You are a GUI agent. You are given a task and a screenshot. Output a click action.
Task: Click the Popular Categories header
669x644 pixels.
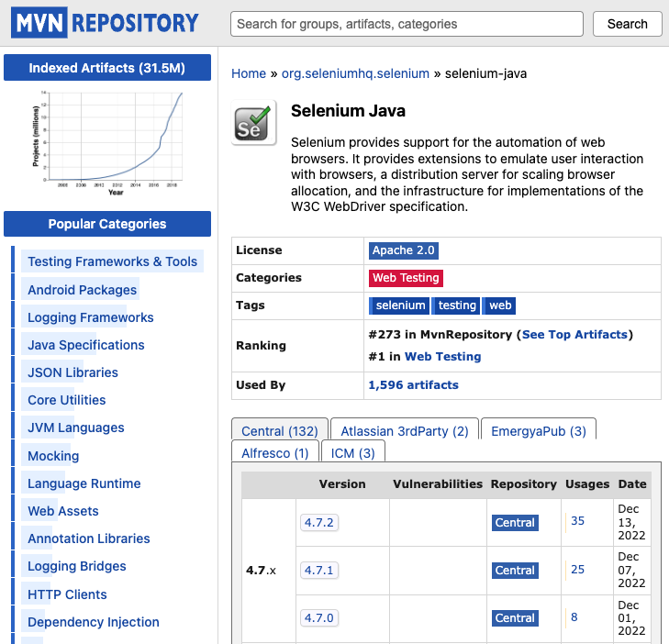click(107, 224)
